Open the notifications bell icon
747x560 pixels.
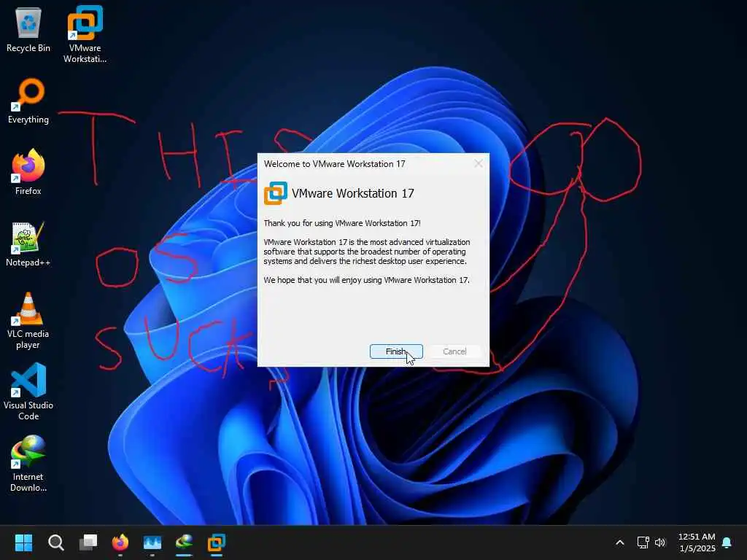[727, 542]
